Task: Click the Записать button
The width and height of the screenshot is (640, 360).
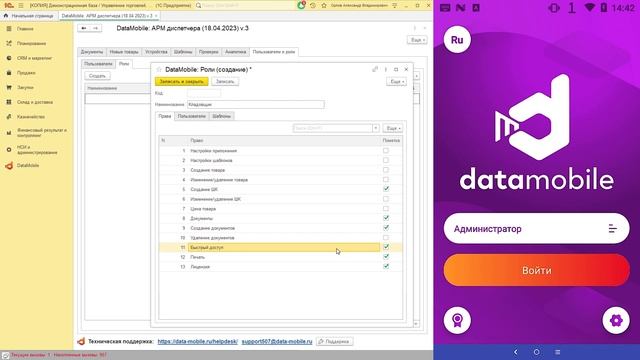Action: point(225,82)
